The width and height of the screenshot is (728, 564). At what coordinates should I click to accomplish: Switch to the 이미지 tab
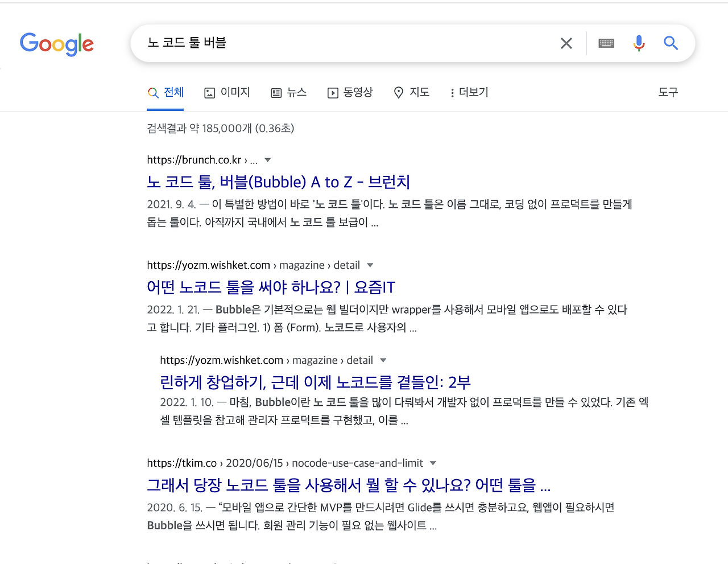227,92
